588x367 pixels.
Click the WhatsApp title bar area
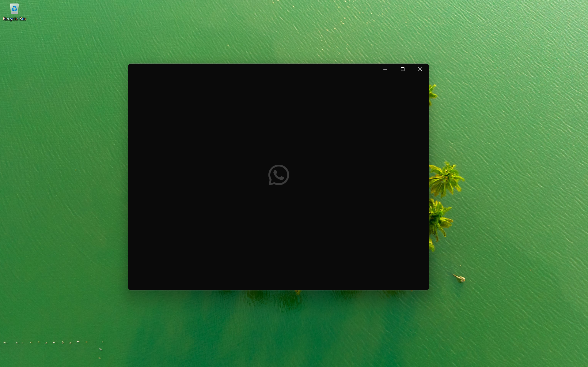coord(245,69)
